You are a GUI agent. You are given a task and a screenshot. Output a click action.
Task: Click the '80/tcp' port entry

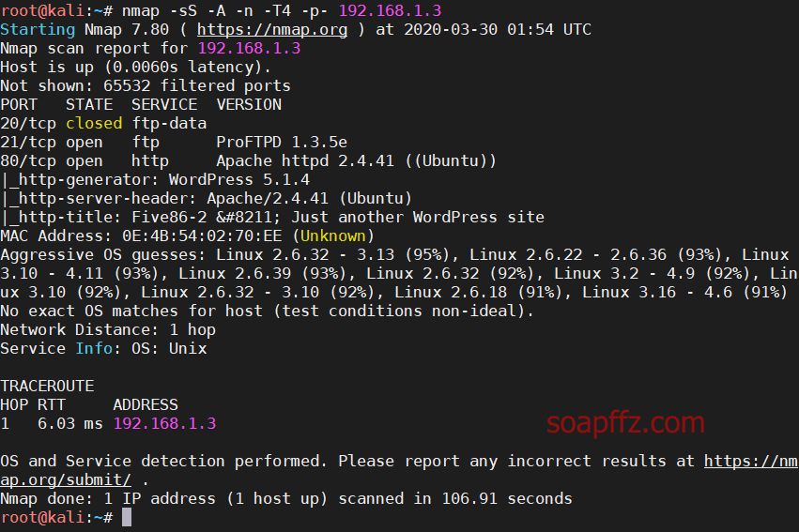click(x=28, y=160)
